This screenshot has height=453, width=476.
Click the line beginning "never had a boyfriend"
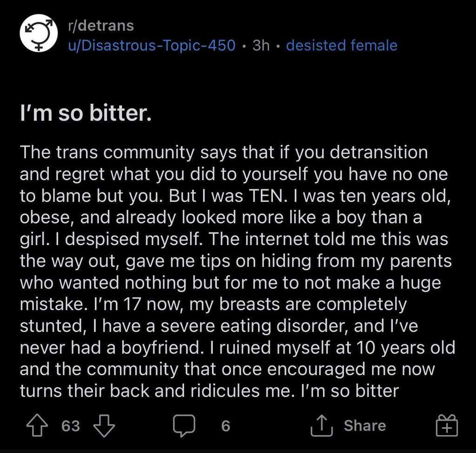(238, 347)
